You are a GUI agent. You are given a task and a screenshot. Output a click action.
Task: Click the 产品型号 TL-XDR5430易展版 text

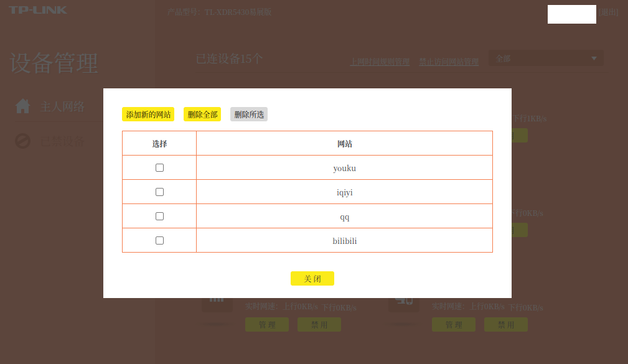tap(220, 12)
